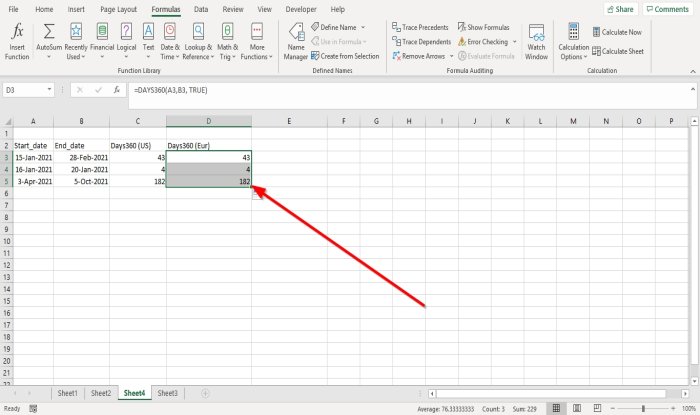This screenshot has width=700, height=415.
Task: Zoom in with the plus button
Action: tap(673, 408)
